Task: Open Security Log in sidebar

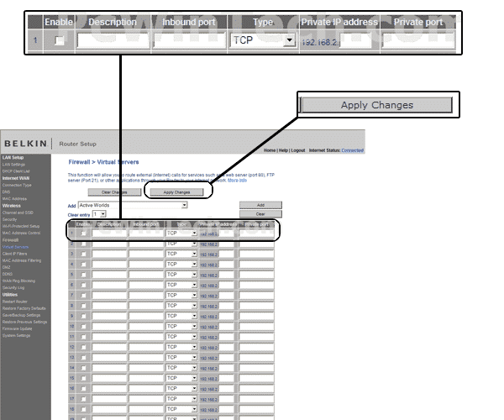Action: click(13, 287)
